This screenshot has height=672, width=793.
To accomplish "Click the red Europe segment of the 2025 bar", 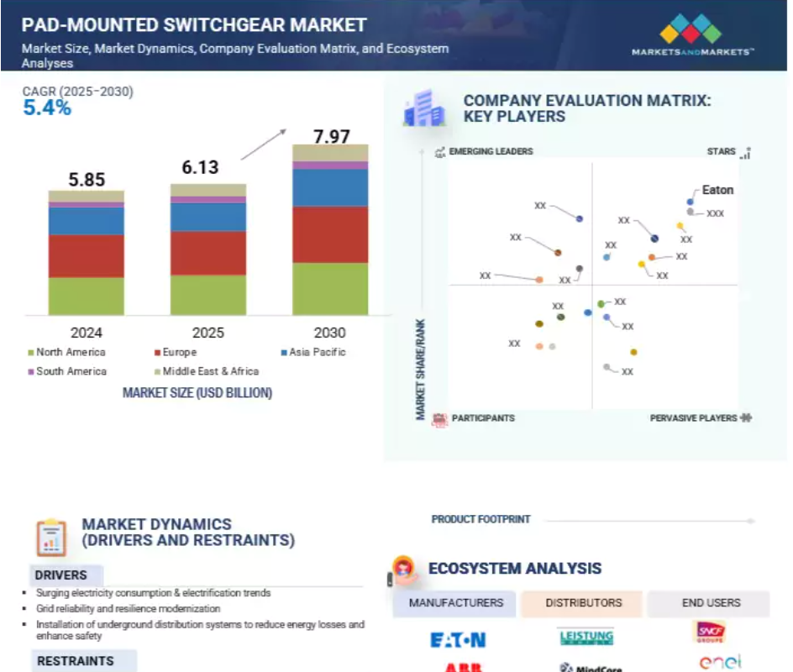I will (x=208, y=254).
